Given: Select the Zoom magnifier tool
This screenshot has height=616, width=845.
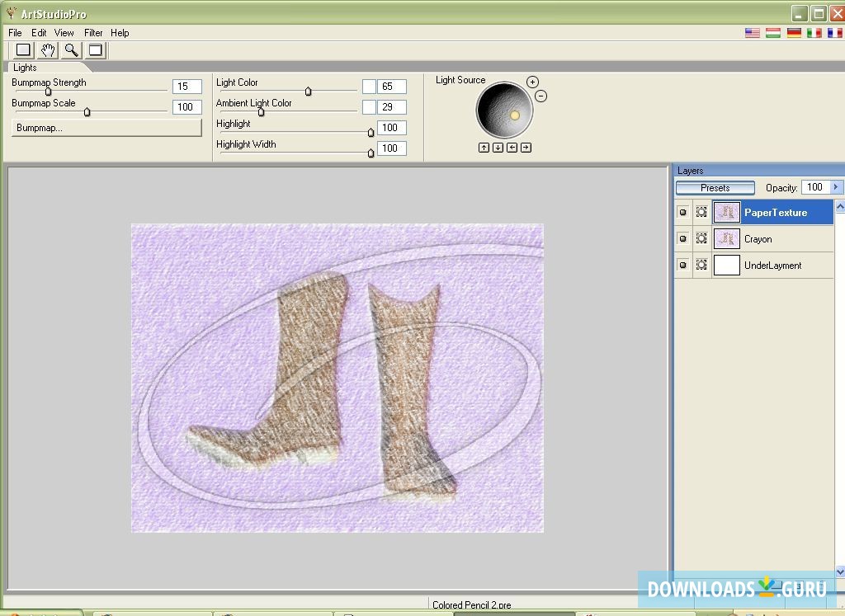Looking at the screenshot, I should coord(72,50).
